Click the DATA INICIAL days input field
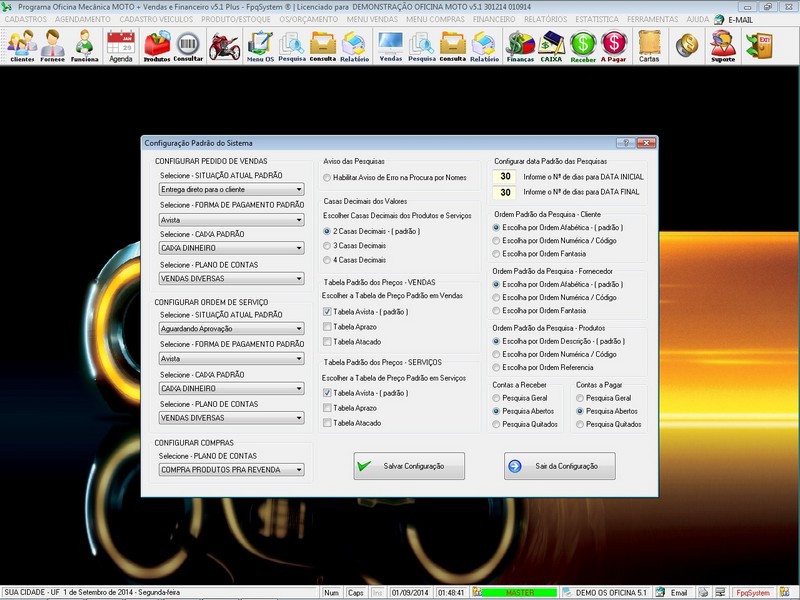800x600 pixels. (x=507, y=177)
